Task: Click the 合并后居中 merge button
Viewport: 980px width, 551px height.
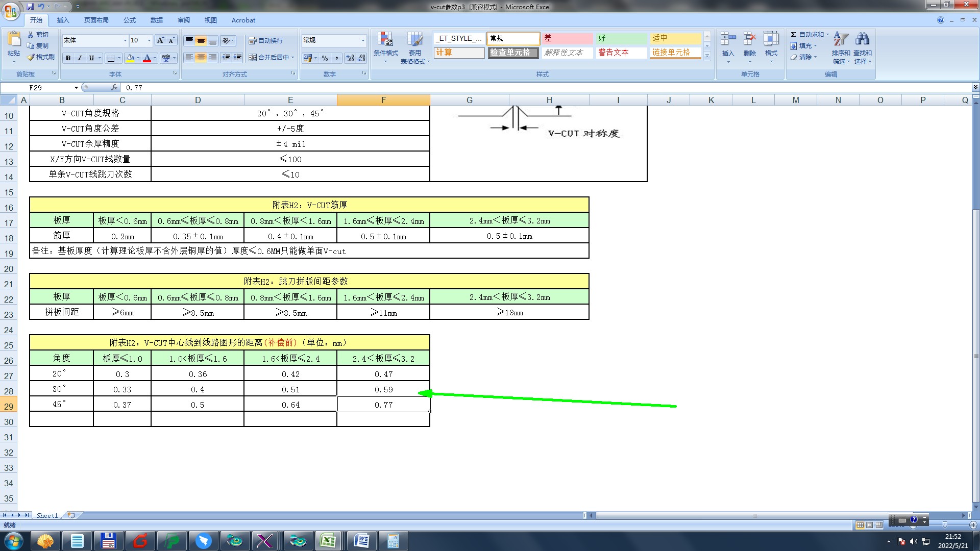Action: [x=269, y=58]
